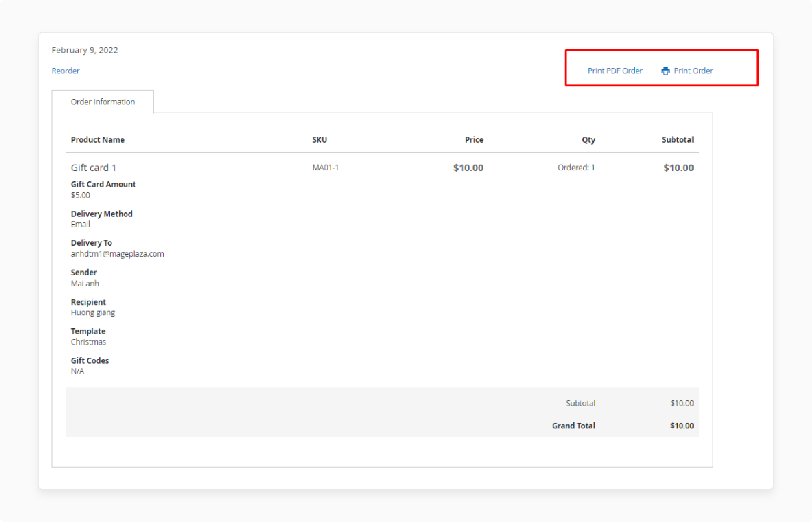Click the Sender label

[x=84, y=272]
